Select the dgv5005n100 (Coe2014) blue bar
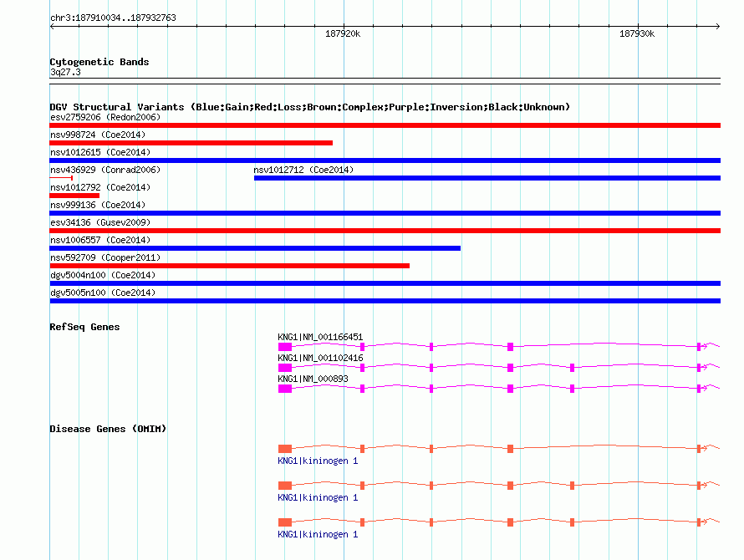Screen dimensions: 744x560 pos(385,301)
